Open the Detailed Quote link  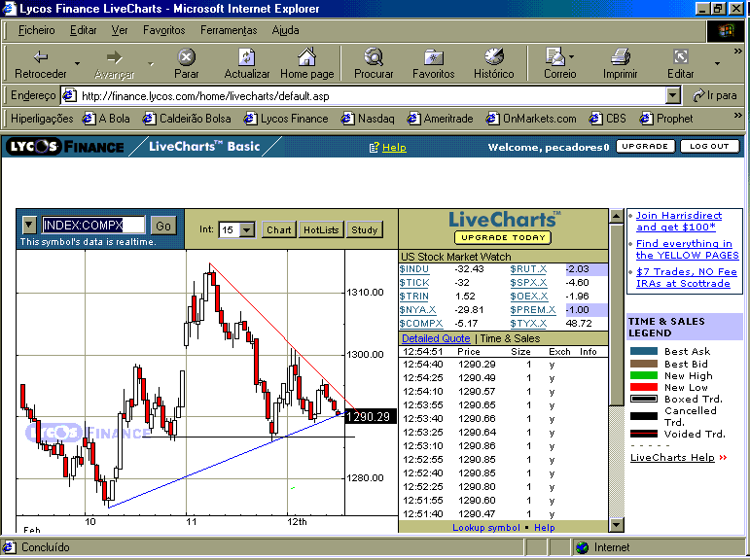[436, 338]
